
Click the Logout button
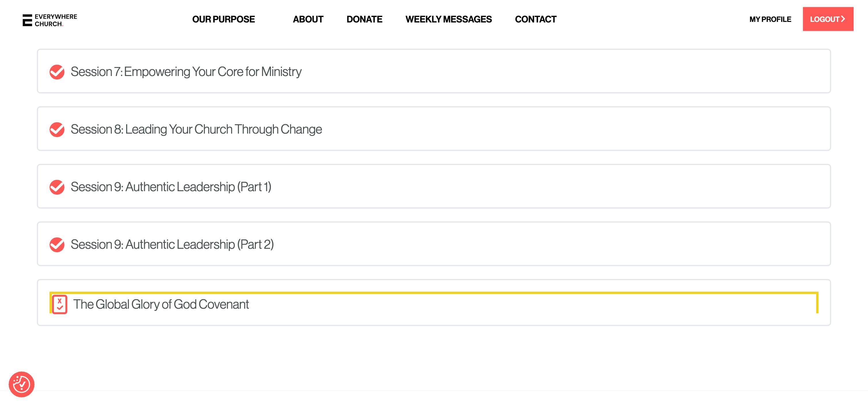[828, 19]
